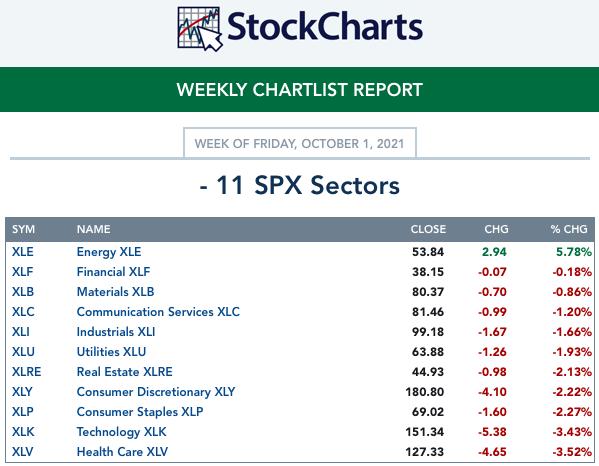The image size is (599, 466).
Task: Click the SYM column header
Action: coord(23,229)
